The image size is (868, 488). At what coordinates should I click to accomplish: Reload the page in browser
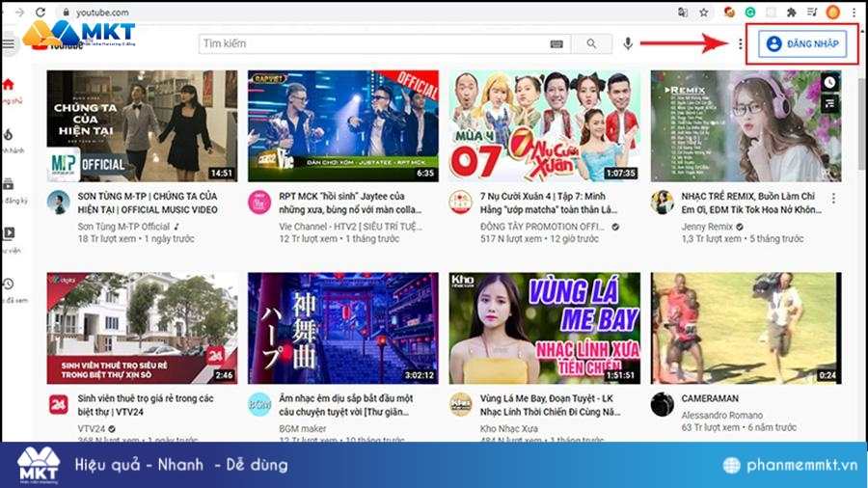(41, 12)
